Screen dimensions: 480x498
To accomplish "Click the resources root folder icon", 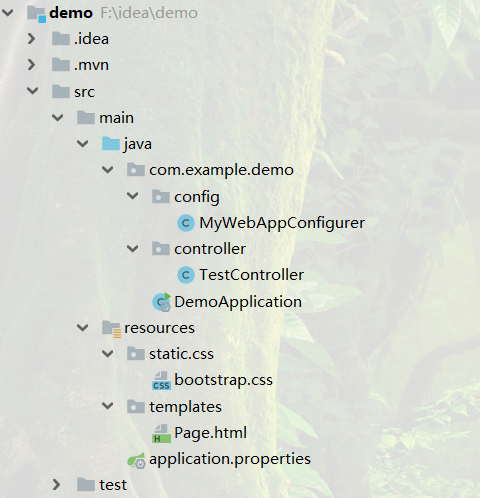I will 111,329.
